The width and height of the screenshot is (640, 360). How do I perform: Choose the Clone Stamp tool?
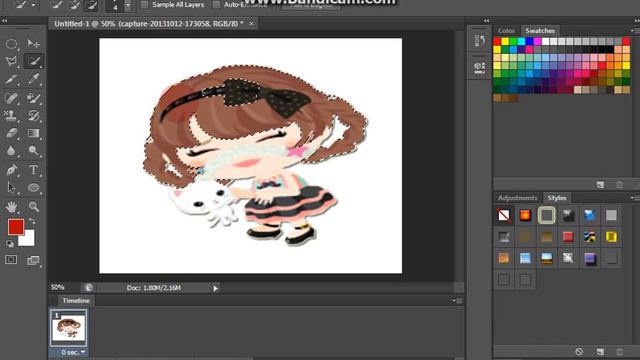[11, 116]
